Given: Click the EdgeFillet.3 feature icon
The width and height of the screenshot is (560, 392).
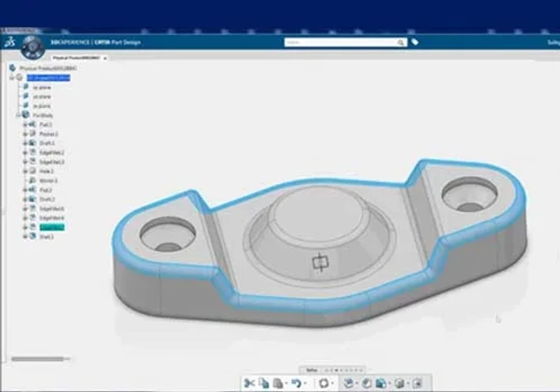Looking at the screenshot, I should (x=32, y=162).
